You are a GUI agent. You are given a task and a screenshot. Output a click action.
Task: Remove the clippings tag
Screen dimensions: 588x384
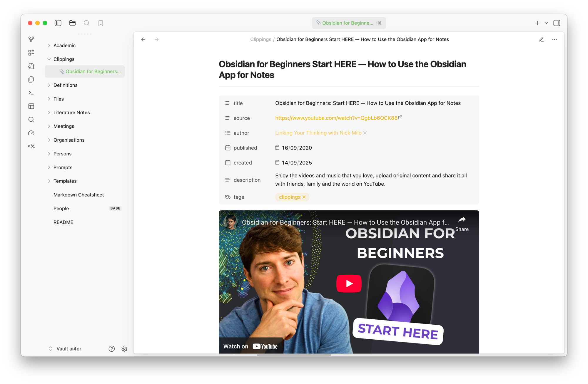(304, 197)
